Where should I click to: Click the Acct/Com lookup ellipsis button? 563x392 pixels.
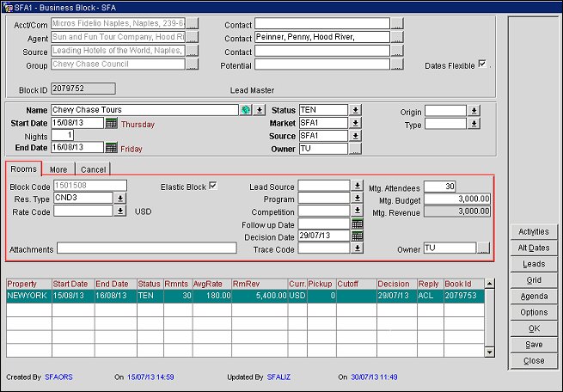pyautogui.click(x=192, y=23)
